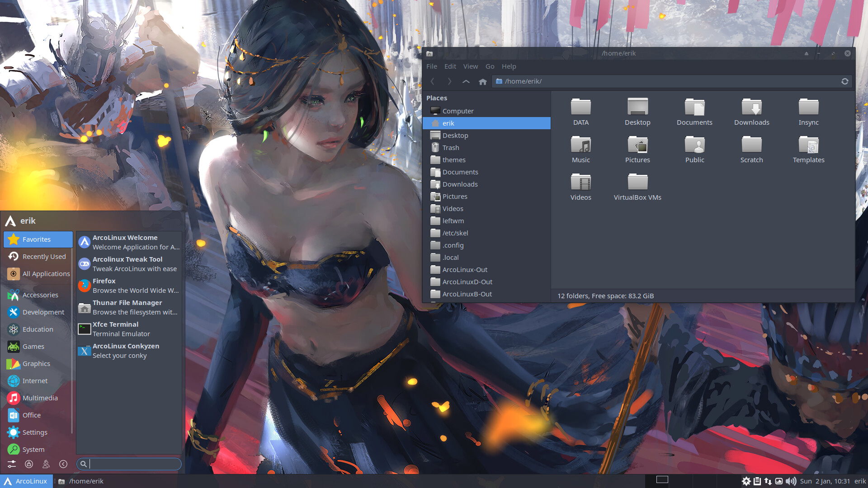Open the Education category
868x488 pixels.
(x=38, y=329)
